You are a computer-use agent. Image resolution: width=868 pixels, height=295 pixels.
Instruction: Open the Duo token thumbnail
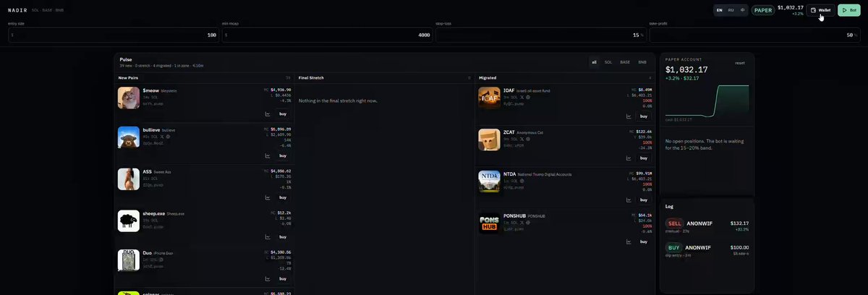(129, 261)
